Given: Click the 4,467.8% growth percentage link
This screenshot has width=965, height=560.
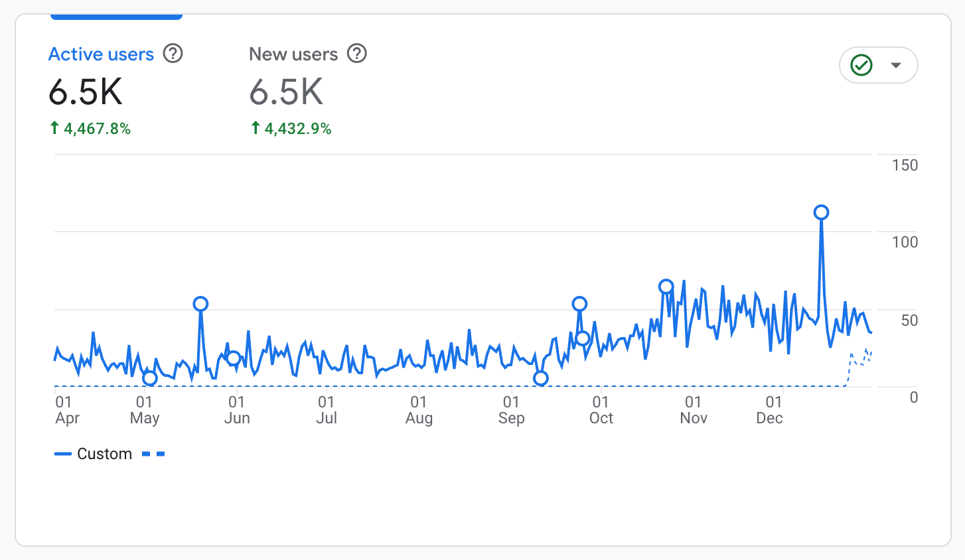Looking at the screenshot, I should pyautogui.click(x=90, y=128).
